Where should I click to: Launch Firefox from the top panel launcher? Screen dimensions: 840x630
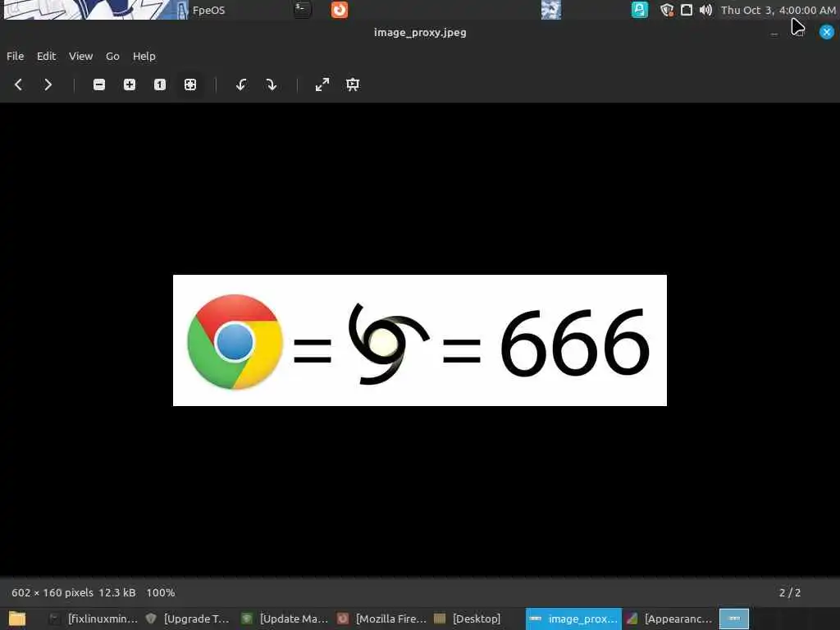coord(339,10)
